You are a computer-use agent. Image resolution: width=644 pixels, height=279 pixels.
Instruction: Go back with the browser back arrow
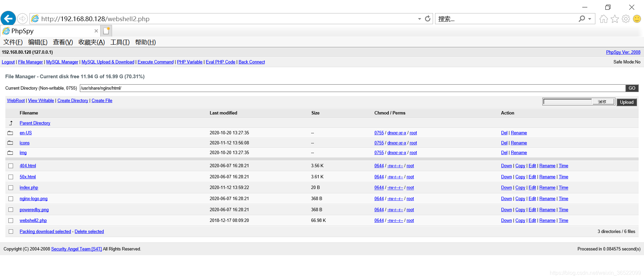click(x=8, y=18)
